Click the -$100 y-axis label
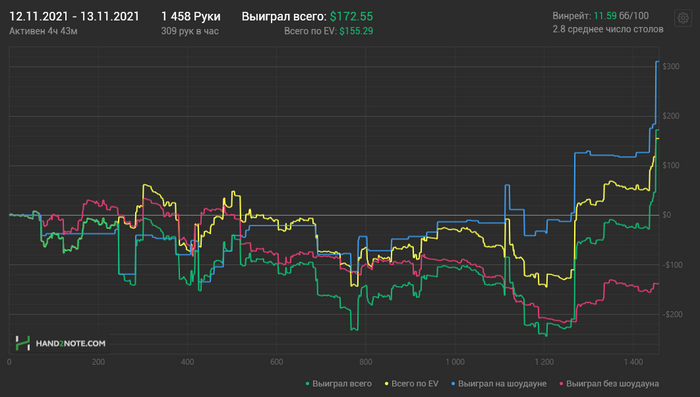The height and width of the screenshot is (397, 700). 672,265
